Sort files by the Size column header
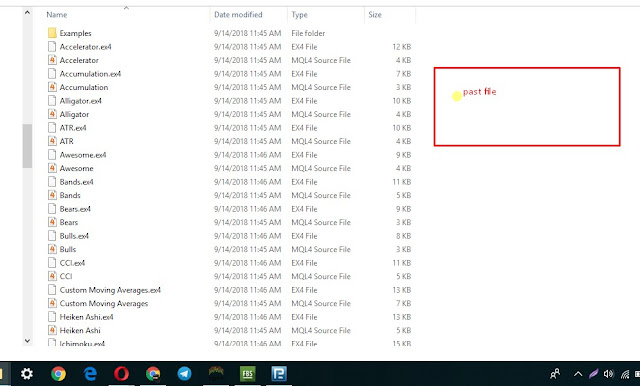 [375, 15]
